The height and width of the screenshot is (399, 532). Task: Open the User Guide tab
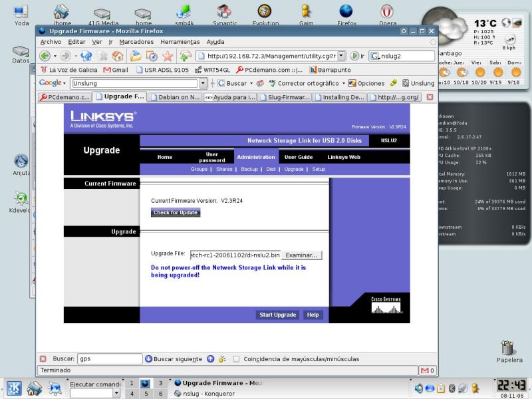point(299,157)
